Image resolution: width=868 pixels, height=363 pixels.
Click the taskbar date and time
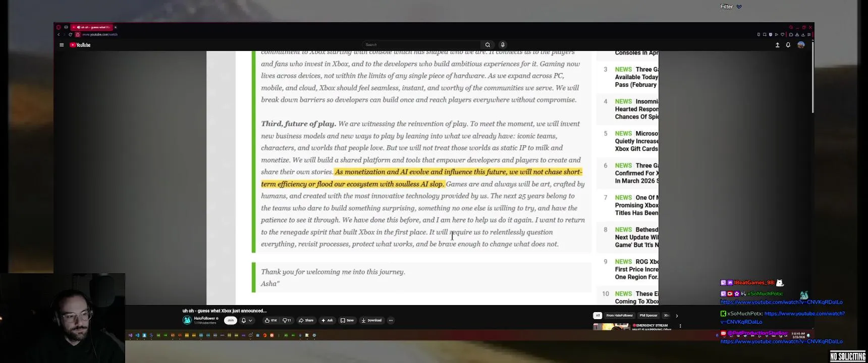pyautogui.click(x=798, y=335)
